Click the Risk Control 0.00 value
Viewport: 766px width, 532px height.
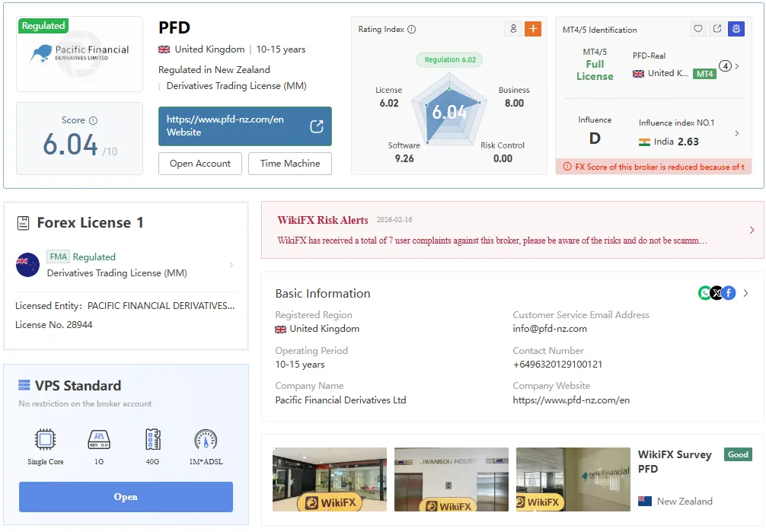click(503, 158)
